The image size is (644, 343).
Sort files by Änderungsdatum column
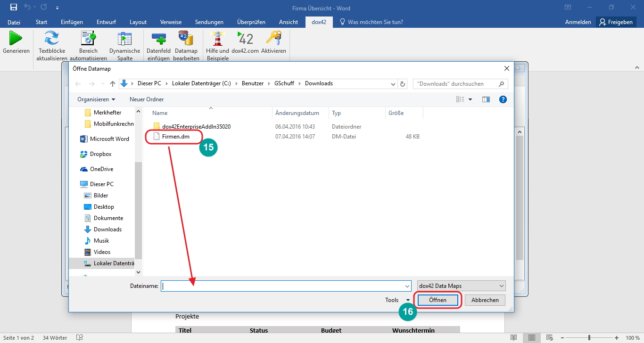300,113
